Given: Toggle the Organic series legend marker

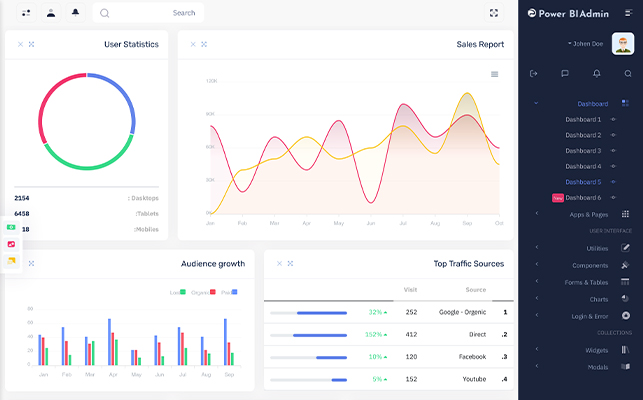Looking at the screenshot, I should tap(213, 292).
